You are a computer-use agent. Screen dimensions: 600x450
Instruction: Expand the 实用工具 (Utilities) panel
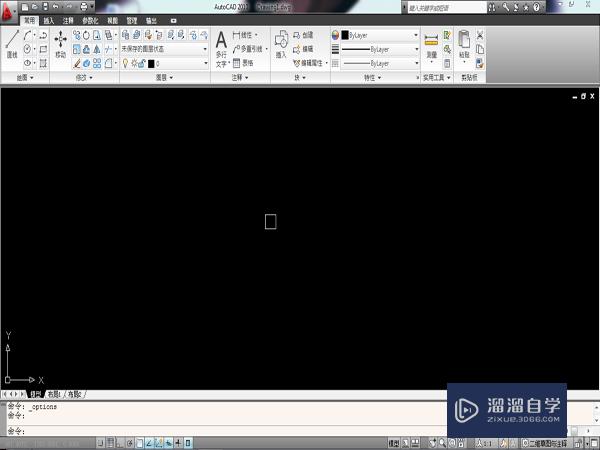click(436, 78)
